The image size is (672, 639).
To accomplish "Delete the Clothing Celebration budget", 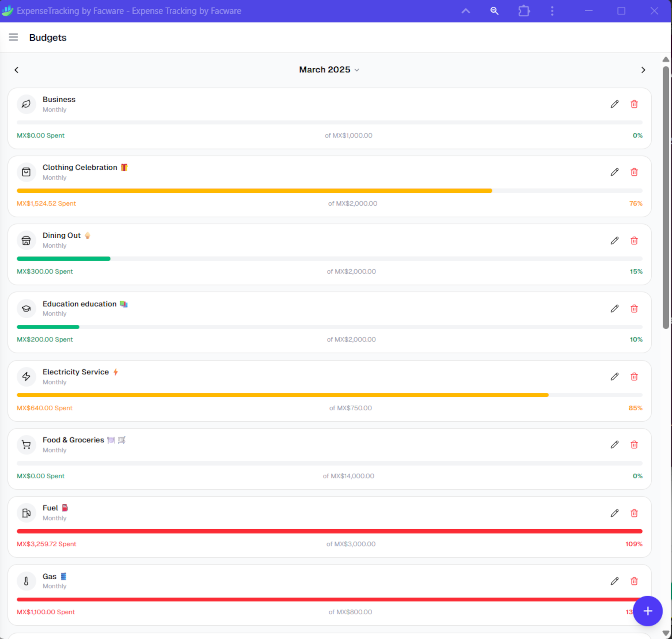I will pos(634,172).
